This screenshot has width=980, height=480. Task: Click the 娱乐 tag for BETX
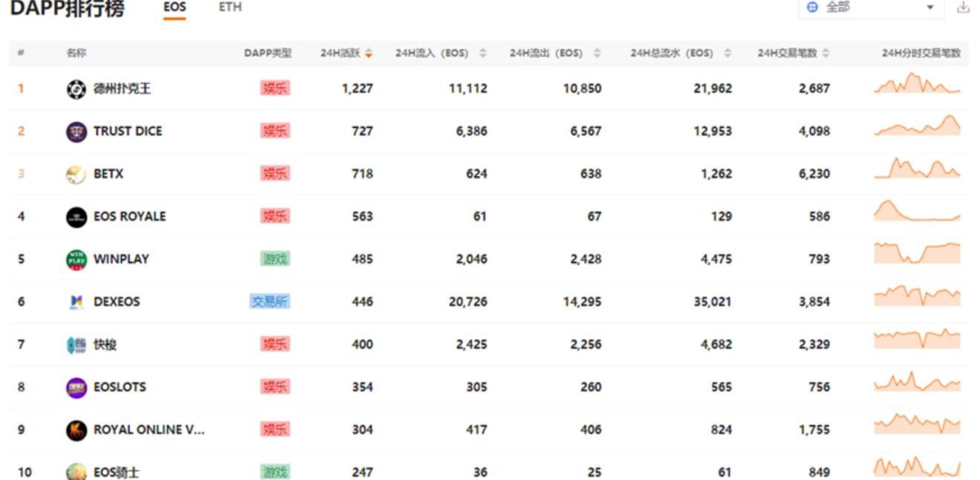(x=275, y=174)
